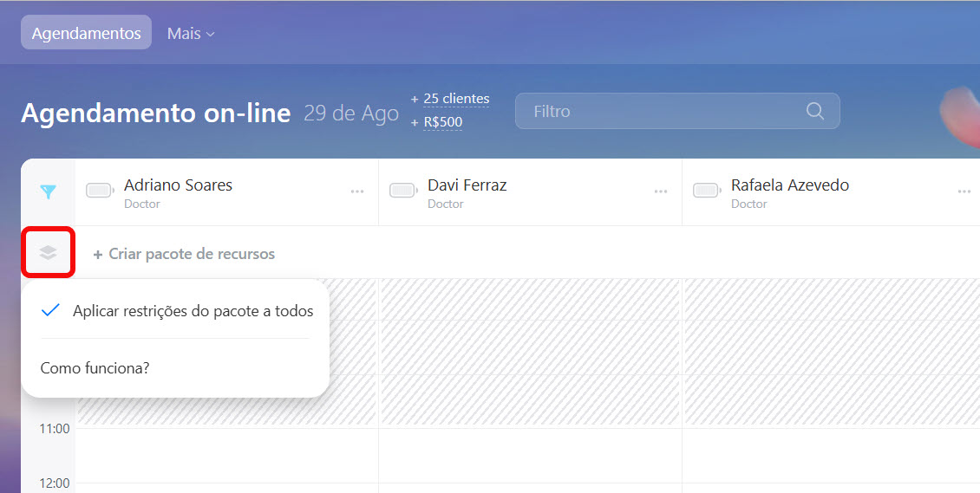Open the + R$500 revenue link
Screen dimensions: 980x493
442,122
